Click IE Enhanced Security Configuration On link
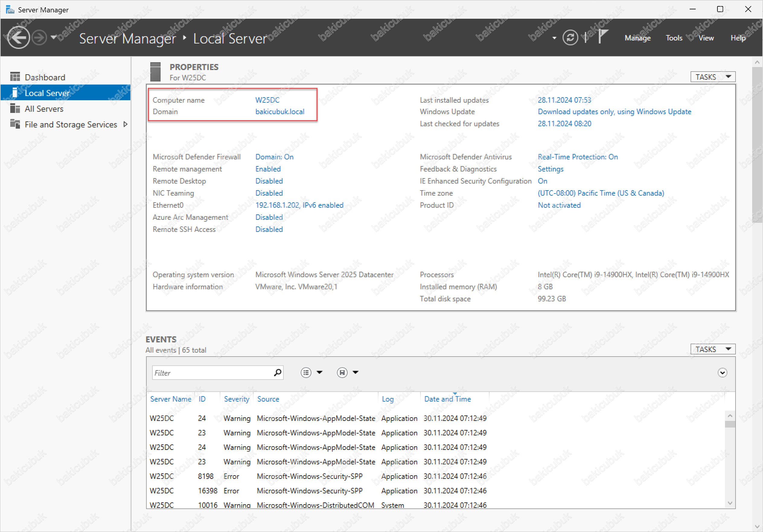Screen dimensions: 763x532 point(542,181)
